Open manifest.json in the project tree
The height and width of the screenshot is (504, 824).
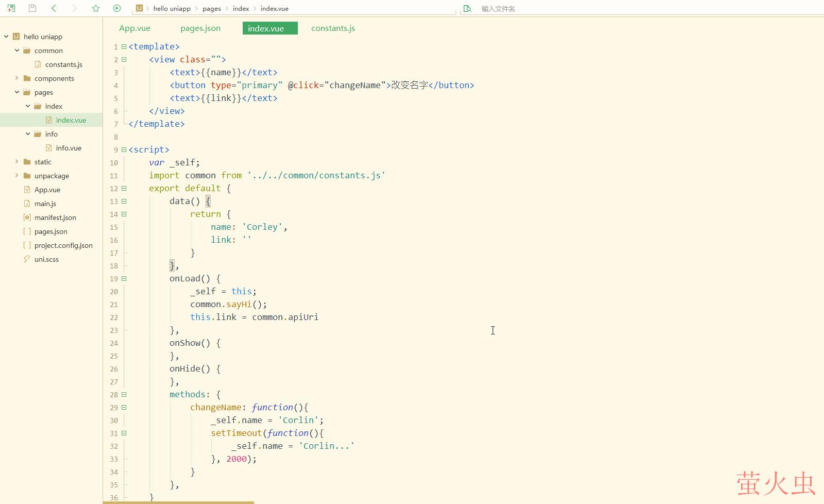pyautogui.click(x=55, y=217)
